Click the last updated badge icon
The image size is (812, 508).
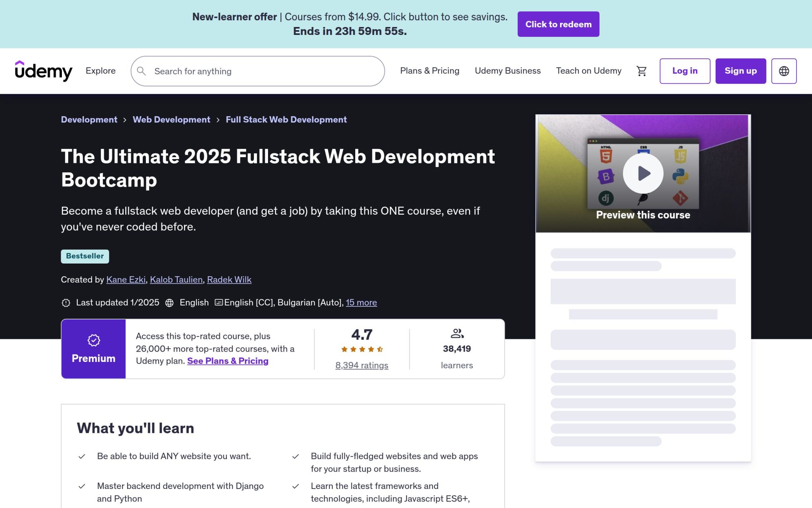pos(66,303)
